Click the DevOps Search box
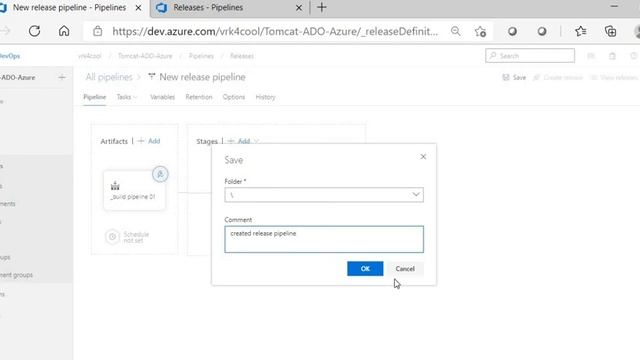The image size is (640, 360). pyautogui.click(x=530, y=56)
